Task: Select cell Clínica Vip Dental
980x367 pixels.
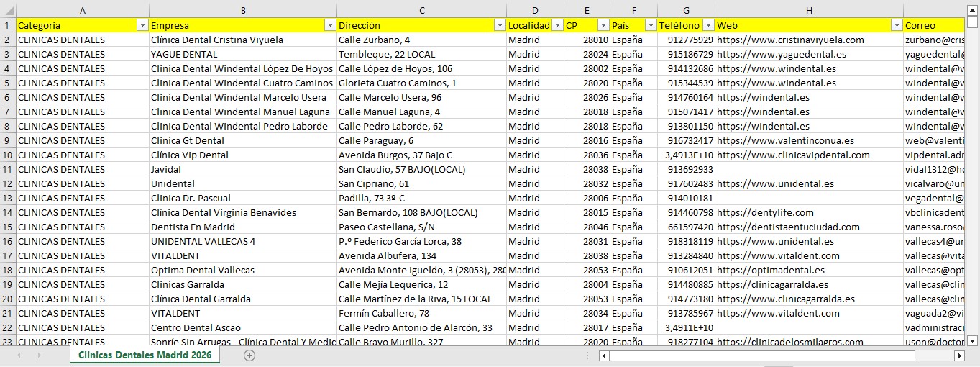Action: [x=243, y=155]
